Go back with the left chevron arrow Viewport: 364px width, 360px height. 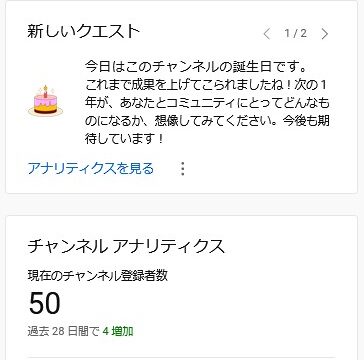267,34
